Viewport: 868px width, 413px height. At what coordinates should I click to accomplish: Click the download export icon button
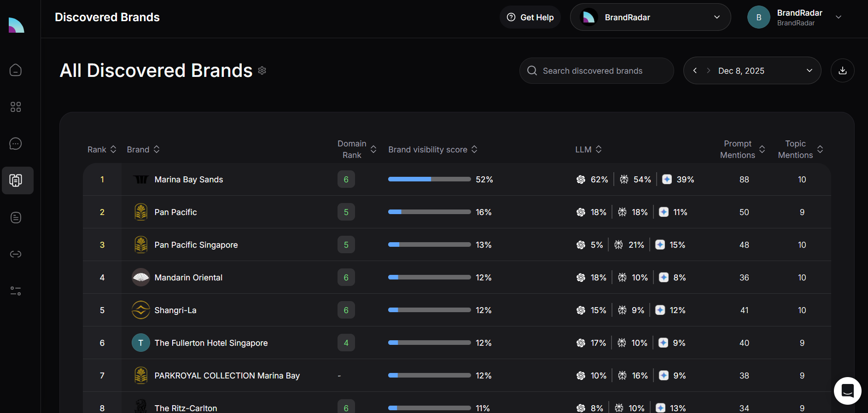click(x=842, y=70)
